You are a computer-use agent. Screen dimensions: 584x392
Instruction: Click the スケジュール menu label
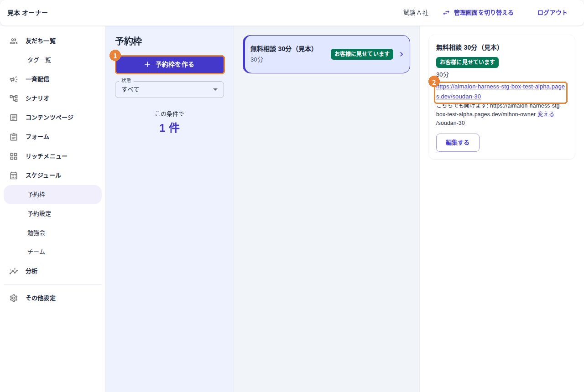point(43,175)
